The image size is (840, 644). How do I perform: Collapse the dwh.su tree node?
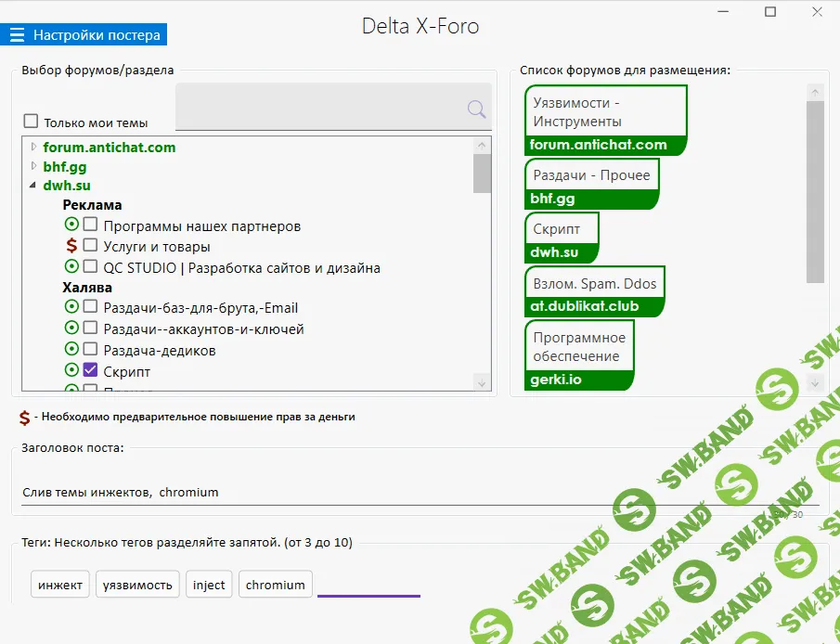32,185
